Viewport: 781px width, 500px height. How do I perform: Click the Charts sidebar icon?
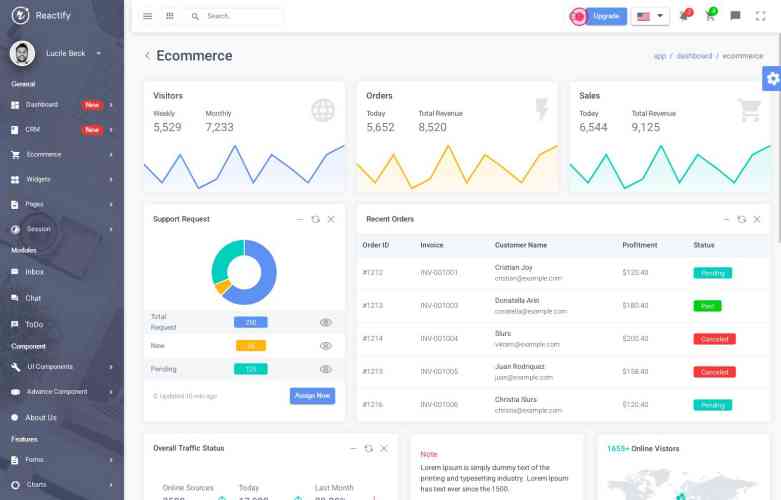pyautogui.click(x=15, y=485)
